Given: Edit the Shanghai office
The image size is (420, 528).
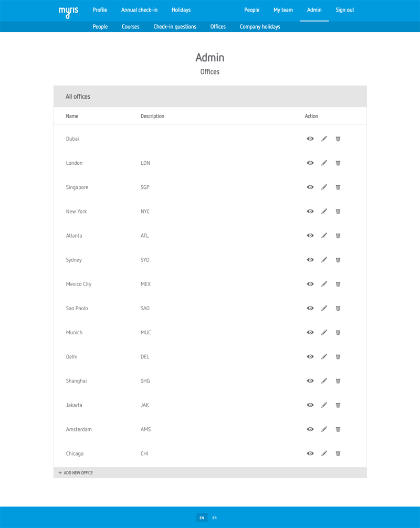Looking at the screenshot, I should point(324,381).
